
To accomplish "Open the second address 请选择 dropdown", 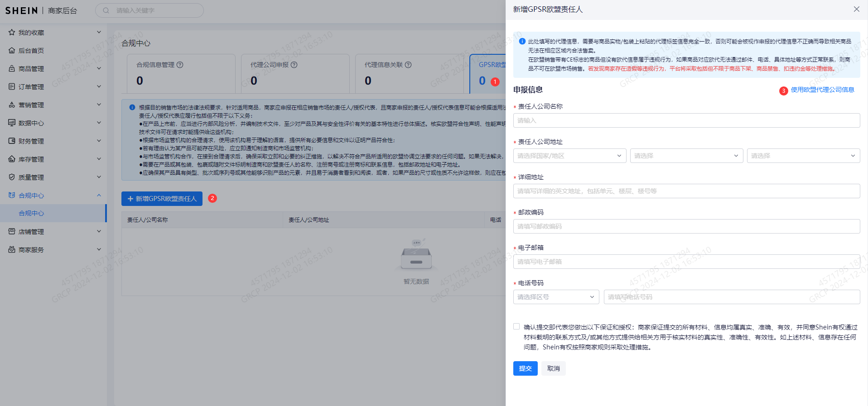I will [x=686, y=156].
